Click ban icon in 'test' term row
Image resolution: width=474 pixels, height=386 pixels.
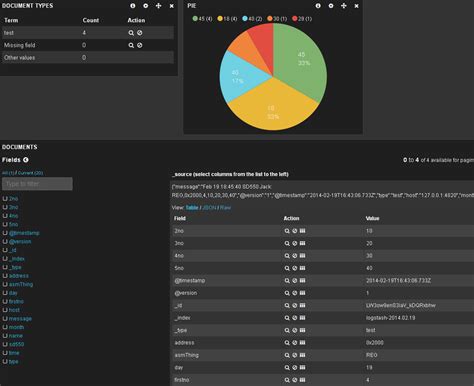[140, 33]
